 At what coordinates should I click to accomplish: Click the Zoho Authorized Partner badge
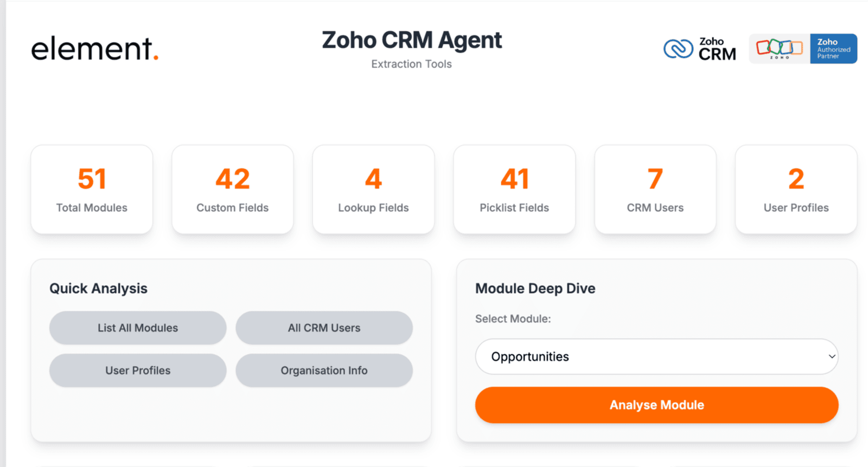coord(803,49)
